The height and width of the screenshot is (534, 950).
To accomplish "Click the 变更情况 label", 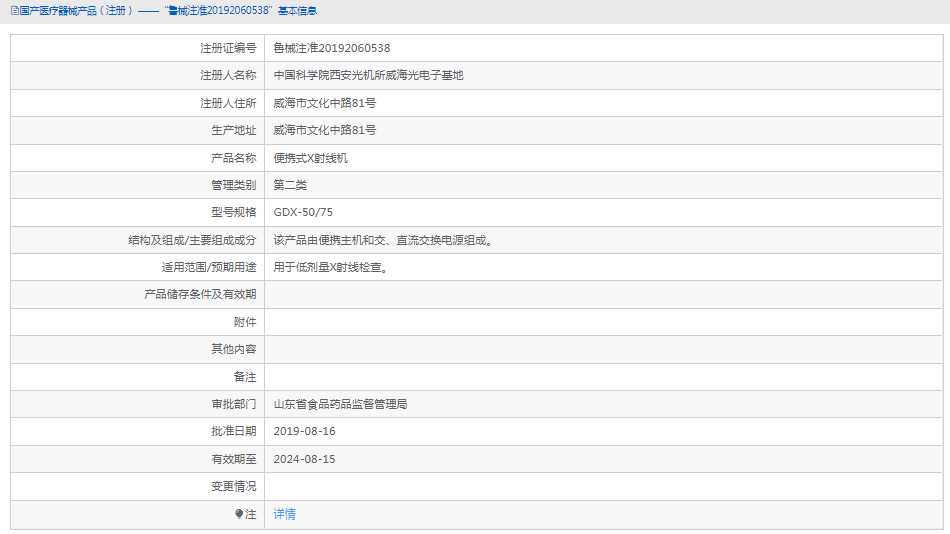I will click(x=234, y=486).
